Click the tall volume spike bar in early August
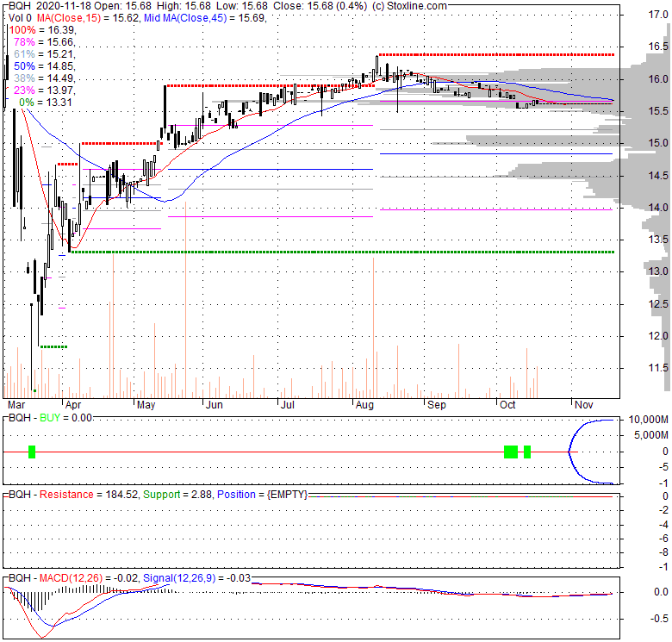Image resolution: width=672 pixels, height=642 pixels. click(x=374, y=327)
